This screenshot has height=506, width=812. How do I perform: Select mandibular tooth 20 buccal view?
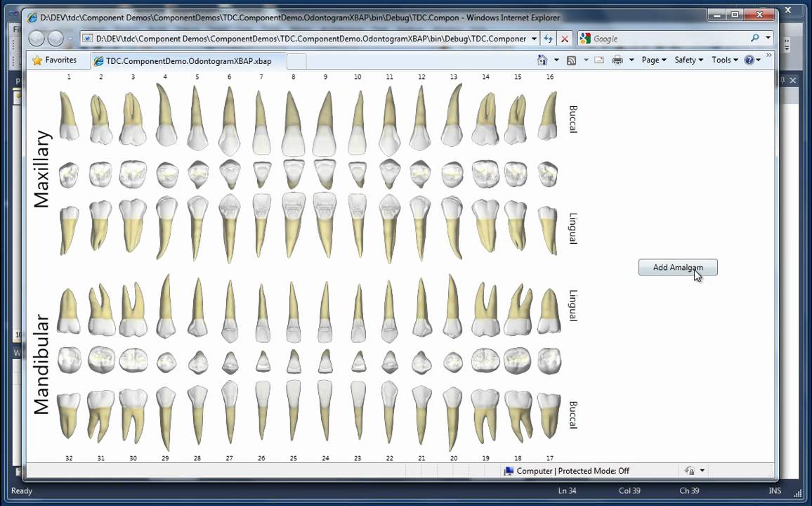[452, 418]
